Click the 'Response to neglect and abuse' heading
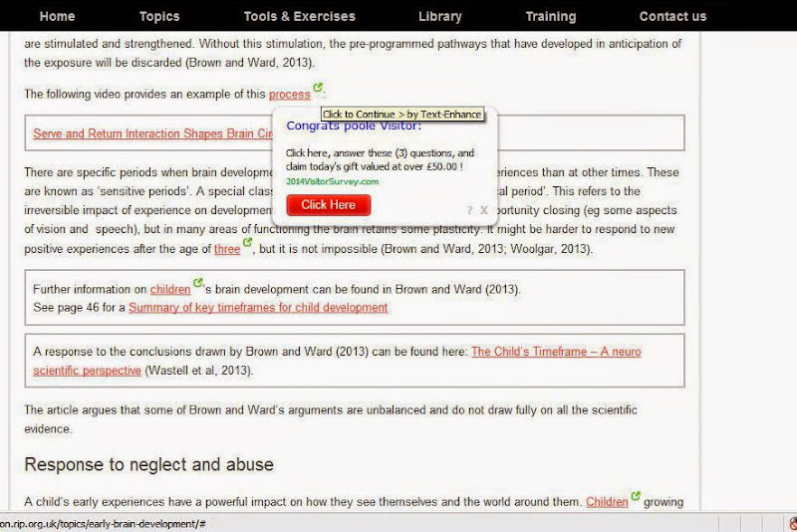This screenshot has height=532, width=797. coord(148,464)
